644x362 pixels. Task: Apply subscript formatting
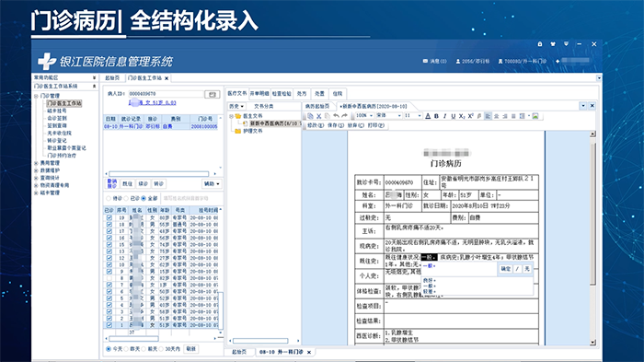tap(462, 116)
